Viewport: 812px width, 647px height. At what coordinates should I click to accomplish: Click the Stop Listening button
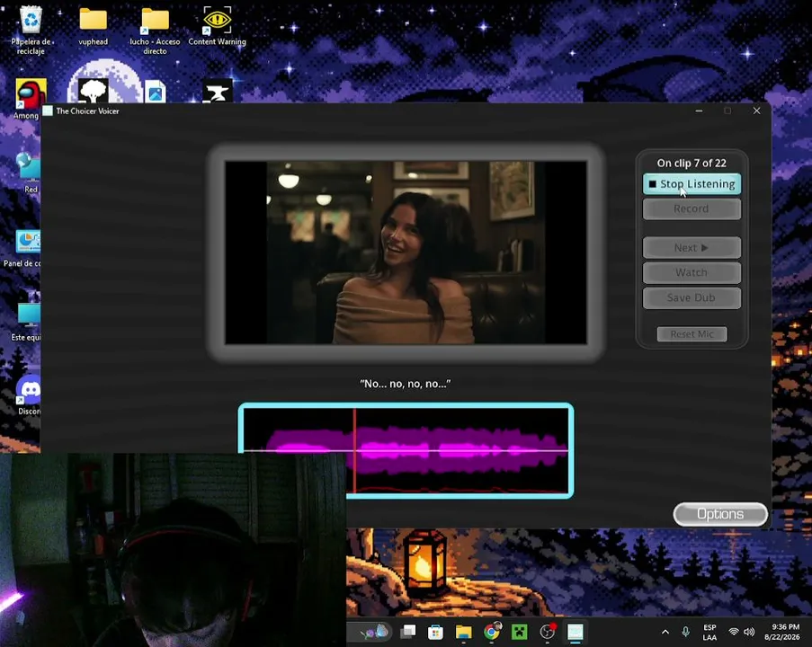click(x=692, y=183)
